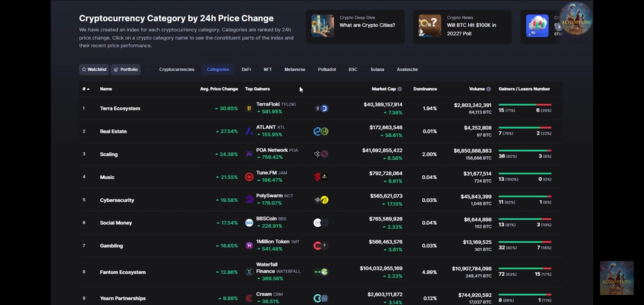Screen dimensions: 644x305
Task: Select the Categories tab
Action: (x=218, y=69)
